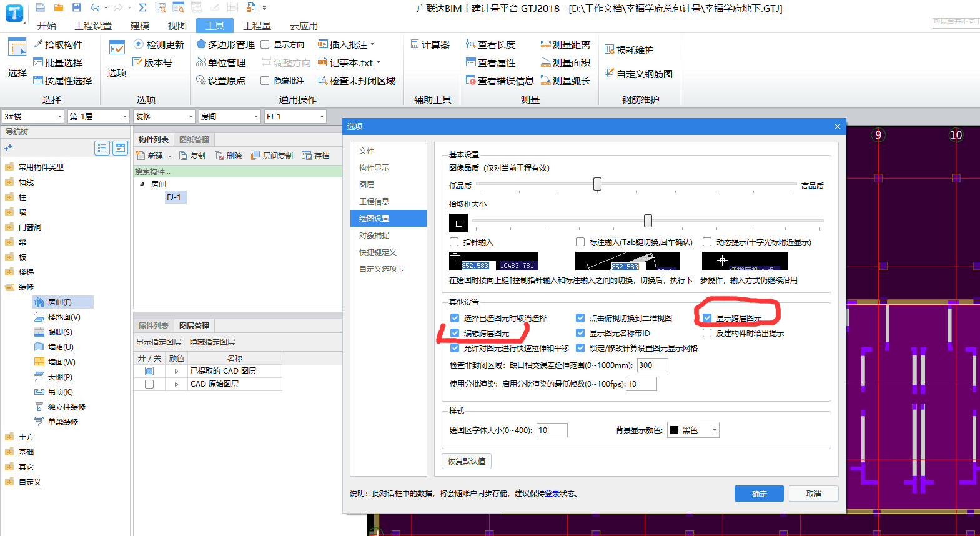The height and width of the screenshot is (536, 980).
Task: Open 自定义钢筋图 custom rebar diagram
Action: click(x=639, y=74)
